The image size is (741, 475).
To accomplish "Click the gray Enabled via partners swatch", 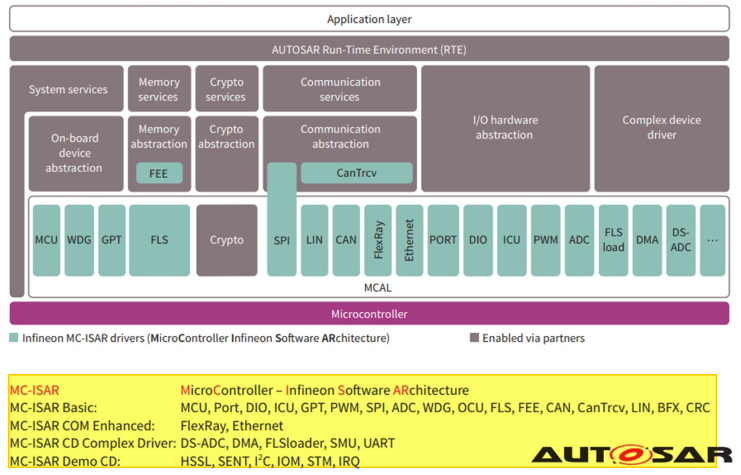I will coord(474,337).
